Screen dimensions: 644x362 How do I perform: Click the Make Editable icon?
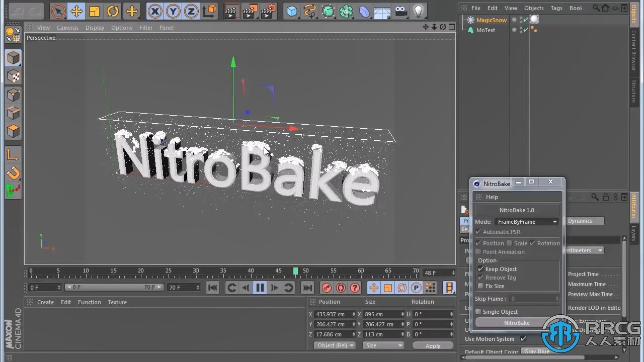point(13,35)
